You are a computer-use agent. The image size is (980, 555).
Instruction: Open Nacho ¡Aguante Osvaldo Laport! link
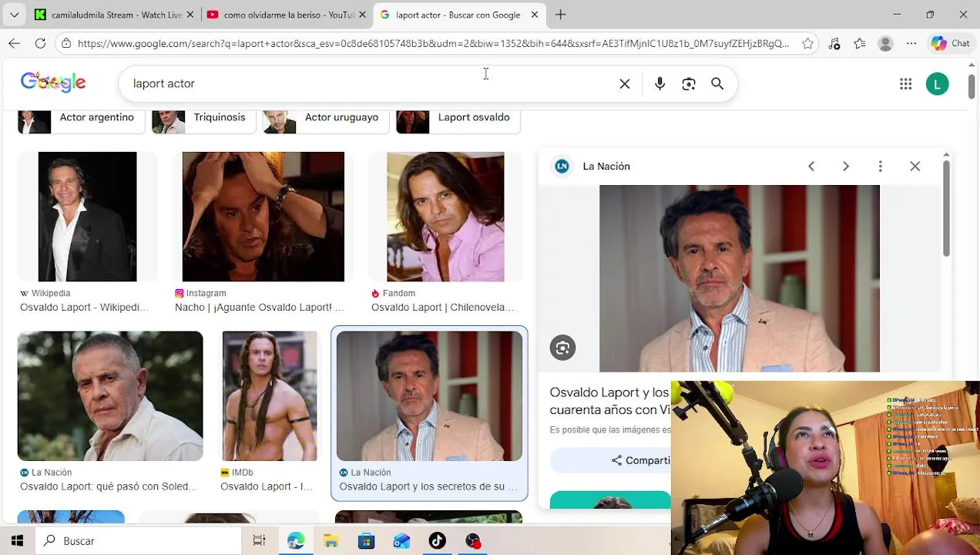pos(260,308)
